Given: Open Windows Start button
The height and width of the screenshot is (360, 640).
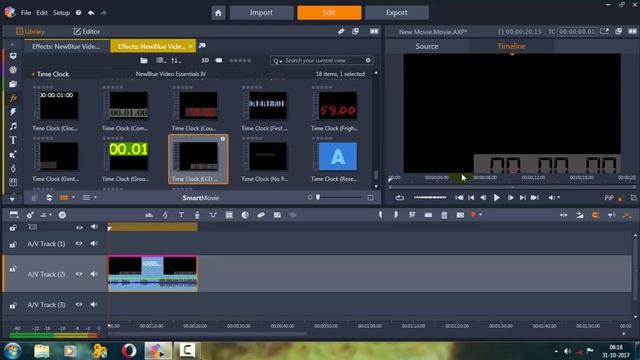Looking at the screenshot, I should point(13,351).
